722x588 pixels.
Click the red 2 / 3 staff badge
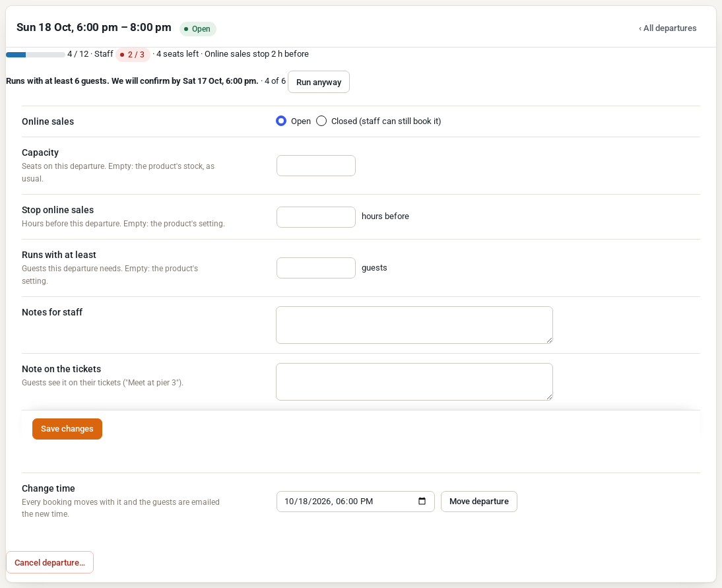point(133,54)
